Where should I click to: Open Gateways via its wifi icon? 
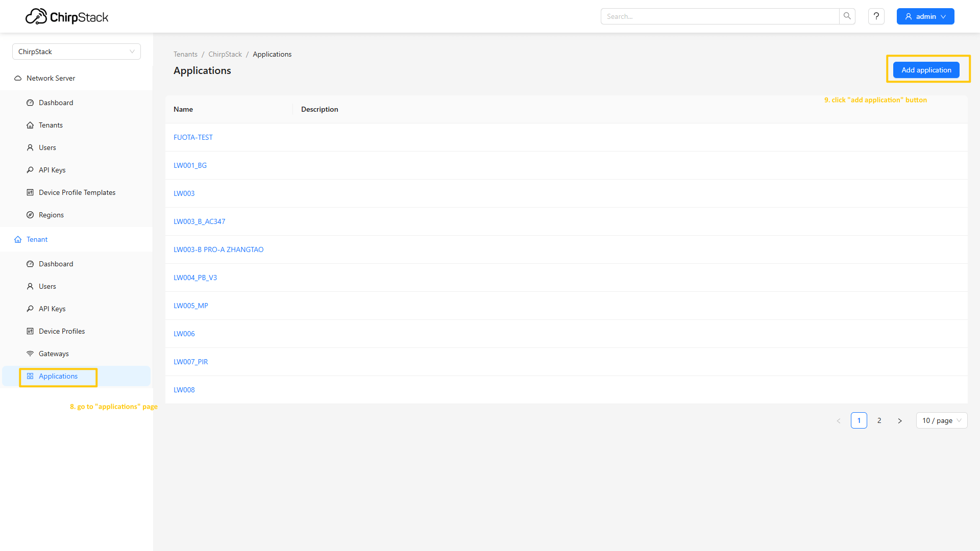pos(30,354)
